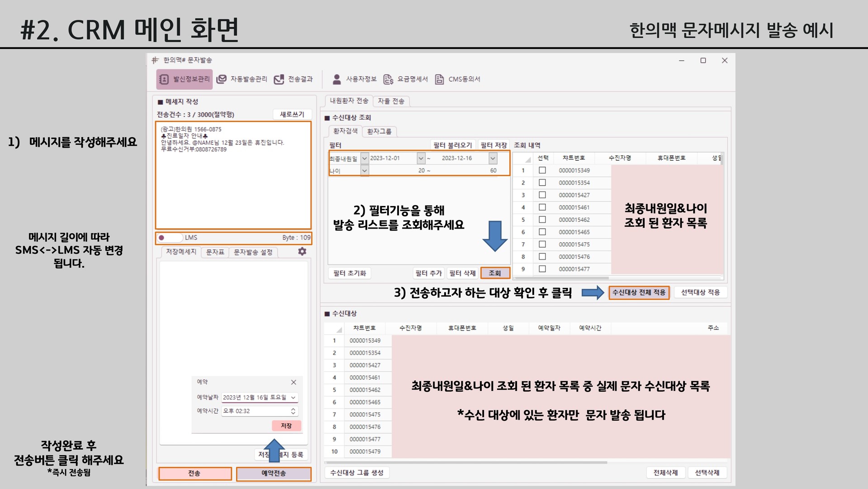
Task: Switch to the 내원환자 전송 tab
Action: [x=349, y=101]
